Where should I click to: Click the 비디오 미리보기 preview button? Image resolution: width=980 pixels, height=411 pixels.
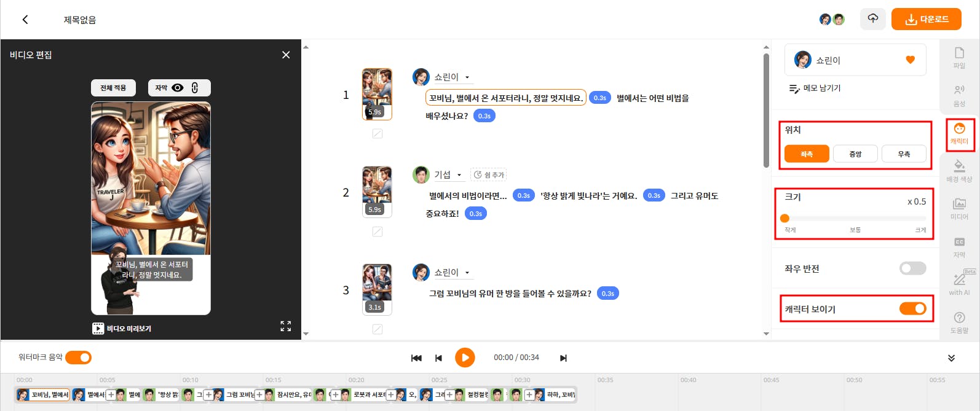[122, 329]
